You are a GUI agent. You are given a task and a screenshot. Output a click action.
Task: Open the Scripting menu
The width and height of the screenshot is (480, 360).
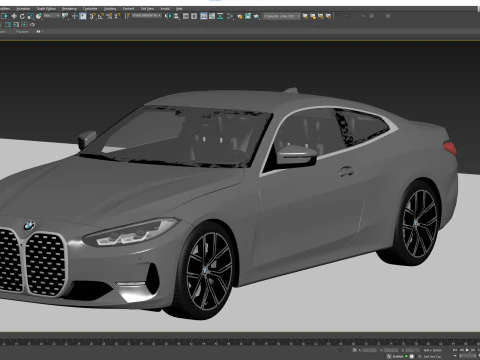110,9
